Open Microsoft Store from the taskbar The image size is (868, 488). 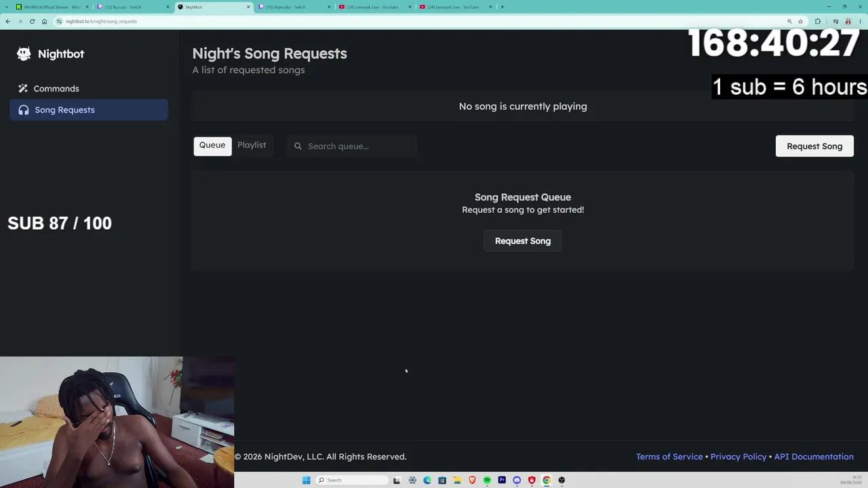tap(442, 480)
